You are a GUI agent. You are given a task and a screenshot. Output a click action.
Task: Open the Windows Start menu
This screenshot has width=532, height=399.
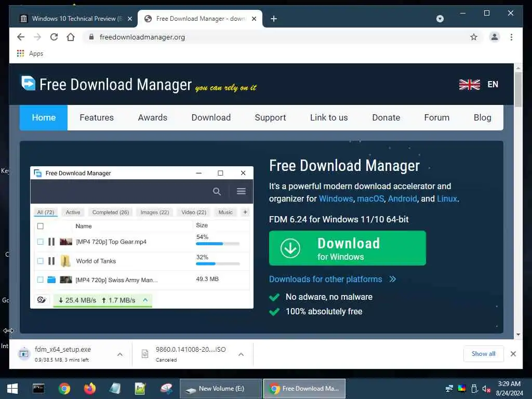point(12,389)
